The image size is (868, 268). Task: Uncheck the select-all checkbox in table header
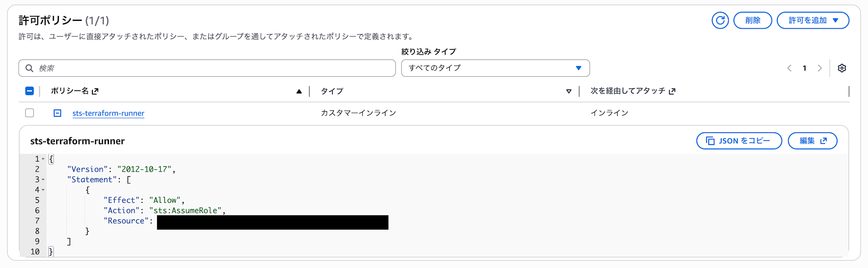point(30,91)
